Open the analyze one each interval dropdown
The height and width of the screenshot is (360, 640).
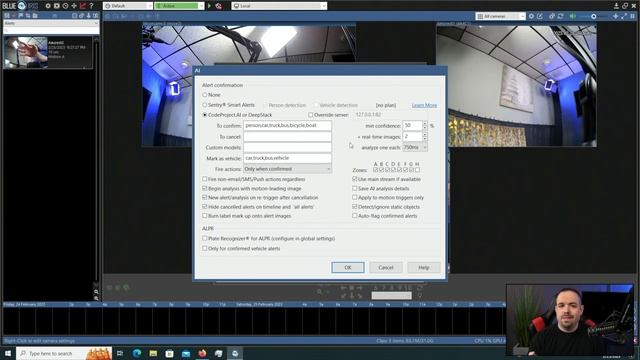coord(415,147)
